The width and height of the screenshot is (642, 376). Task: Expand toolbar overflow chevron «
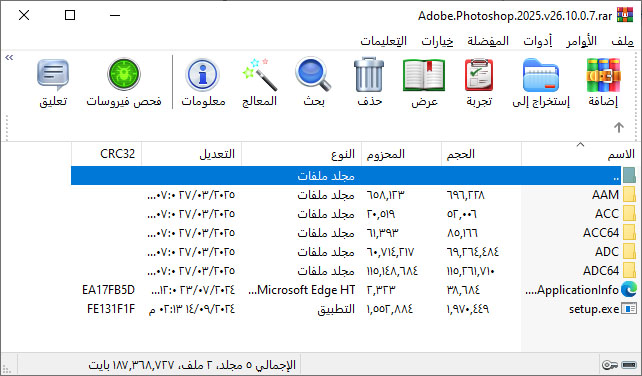click(x=9, y=58)
